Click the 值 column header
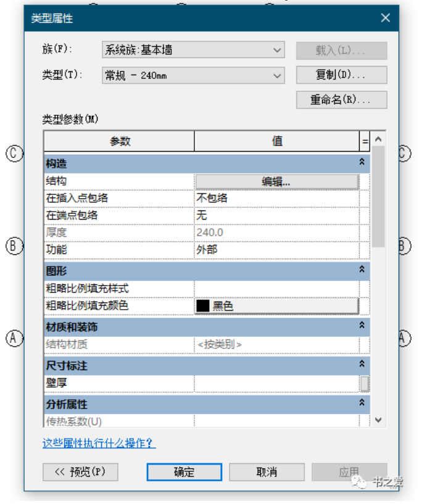Image resolution: width=427 pixels, height=504 pixels. (277, 141)
